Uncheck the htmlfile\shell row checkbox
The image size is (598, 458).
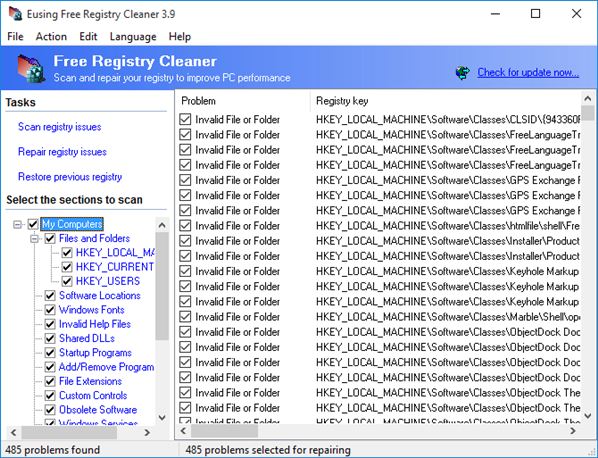185,226
